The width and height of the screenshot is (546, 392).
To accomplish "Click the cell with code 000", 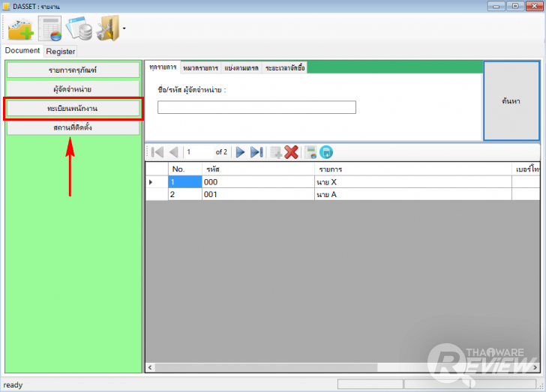I will pyautogui.click(x=258, y=182).
